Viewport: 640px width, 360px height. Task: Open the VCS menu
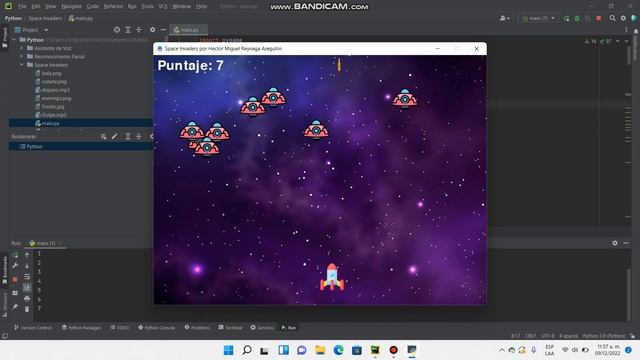pyautogui.click(x=162, y=7)
